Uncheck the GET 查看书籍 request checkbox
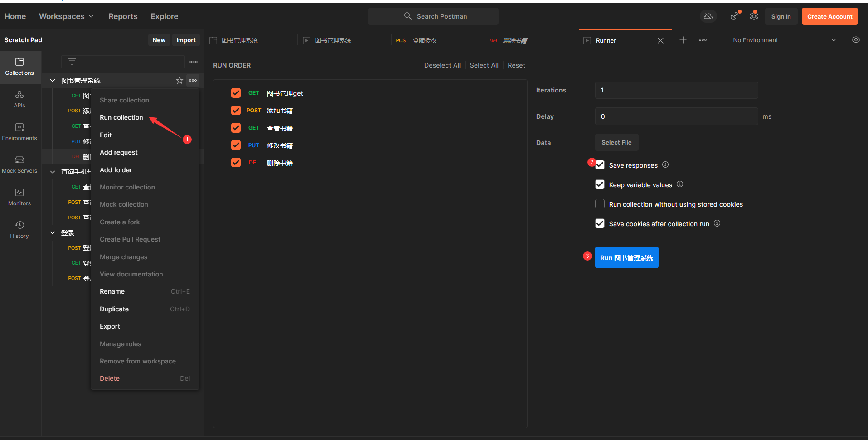Image resolution: width=868 pixels, height=440 pixels. [x=236, y=128]
